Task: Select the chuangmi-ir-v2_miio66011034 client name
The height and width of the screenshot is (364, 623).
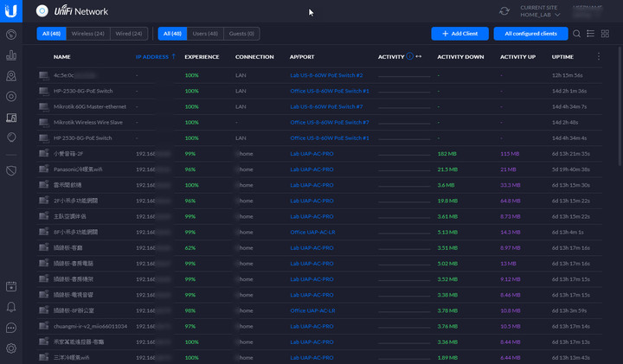Action: [90, 326]
